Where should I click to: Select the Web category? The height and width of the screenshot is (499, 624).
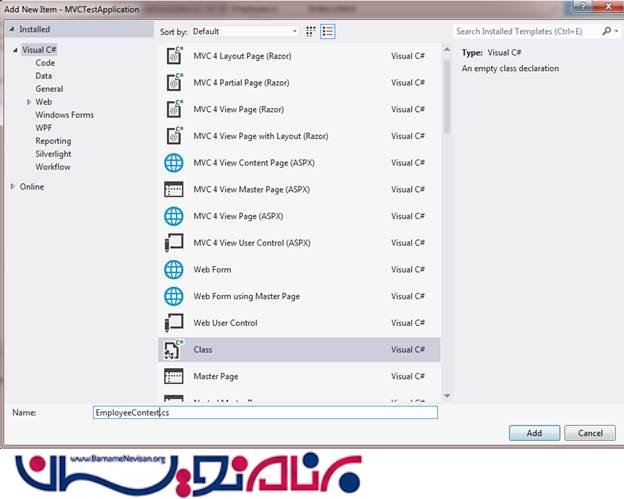point(43,102)
